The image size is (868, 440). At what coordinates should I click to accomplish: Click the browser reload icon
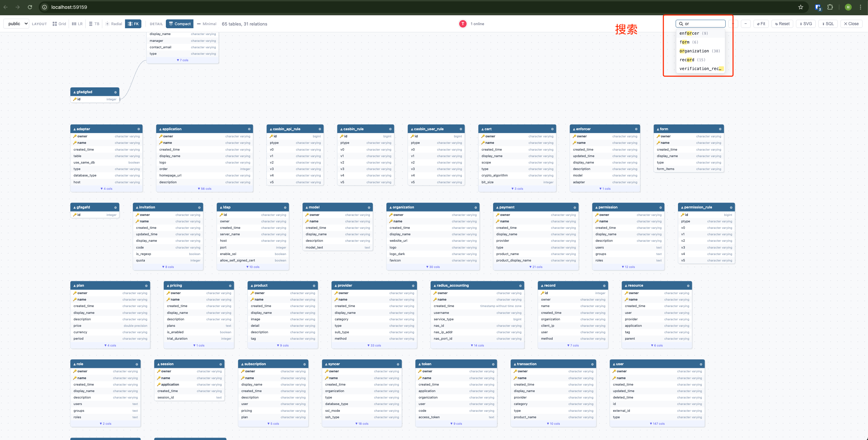[30, 7]
